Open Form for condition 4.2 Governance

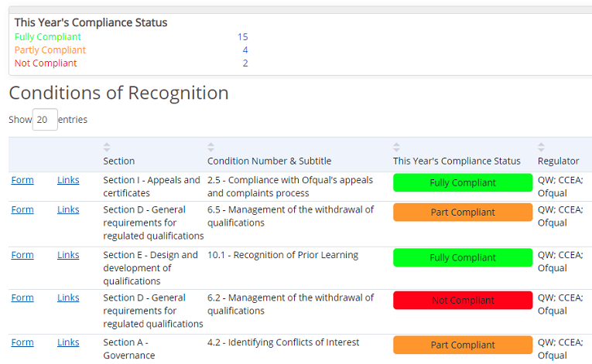tap(22, 342)
